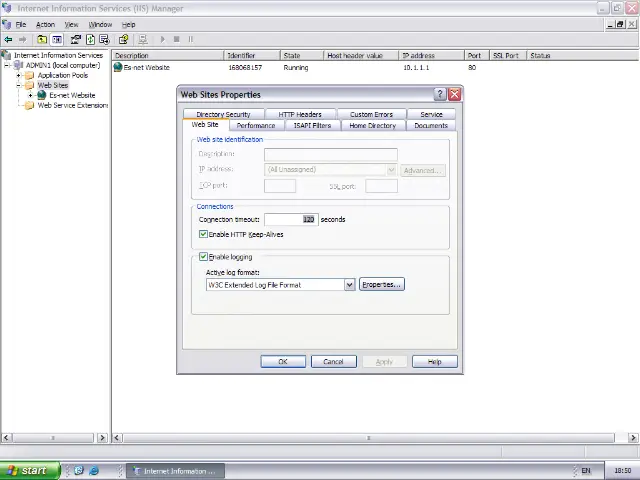Click the taskbar quick launch icon next to Start
Viewport: 640px width, 480px height.
pyautogui.click(x=79, y=471)
